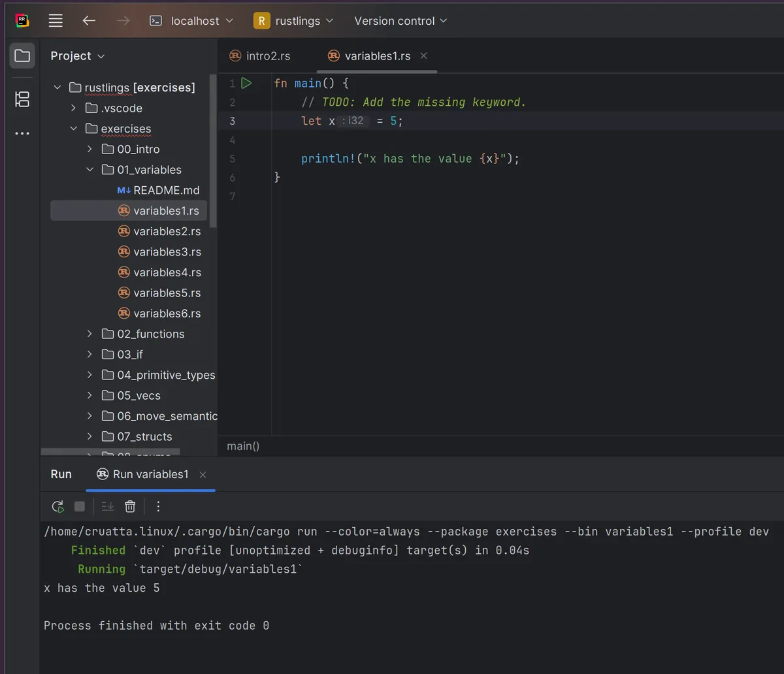Image resolution: width=784 pixels, height=674 pixels.
Task: Expand the 04_primitive_types folder
Action: pyautogui.click(x=90, y=375)
